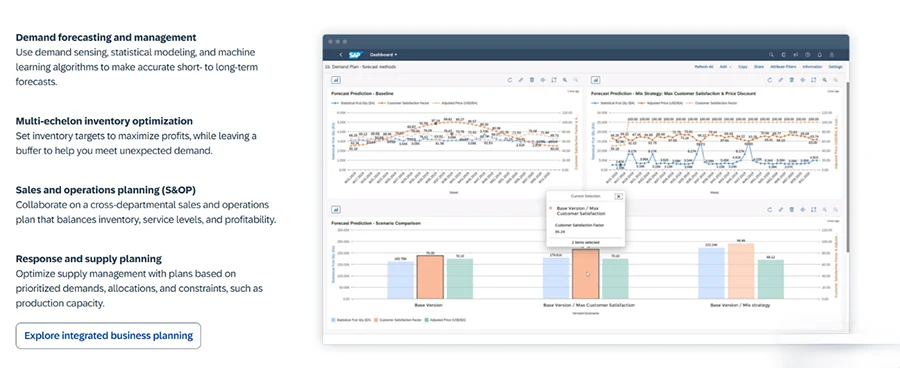Screen dimensions: 900x368
Task: Zoom in on the Baseline chart
Action: point(565,80)
